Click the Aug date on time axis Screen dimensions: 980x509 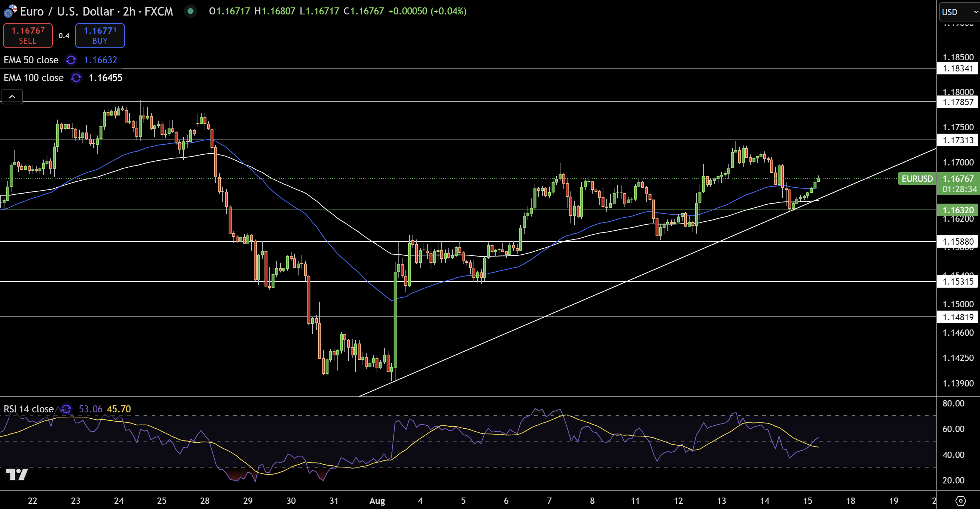click(377, 500)
